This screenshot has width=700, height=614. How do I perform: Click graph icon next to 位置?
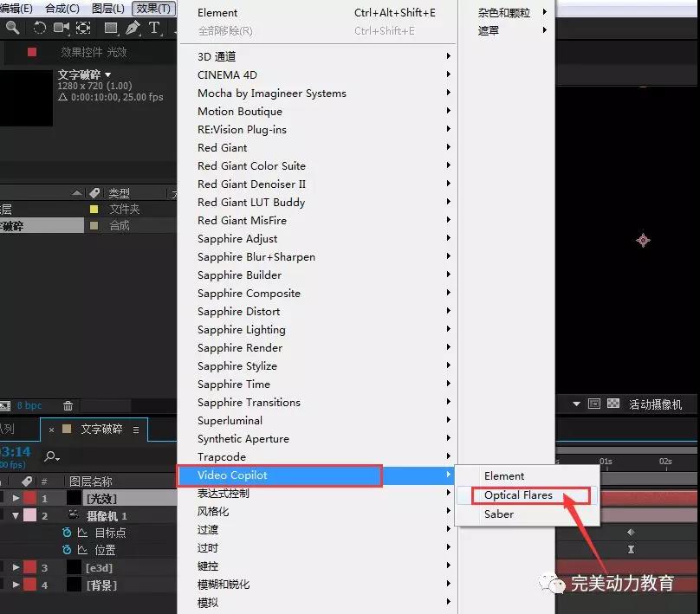[82, 550]
